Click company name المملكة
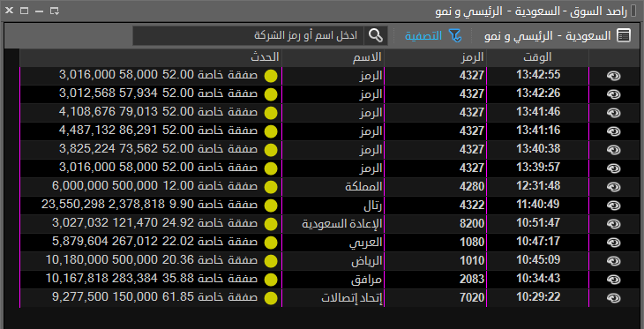Screen dimensions: 644x329 [x=363, y=187]
